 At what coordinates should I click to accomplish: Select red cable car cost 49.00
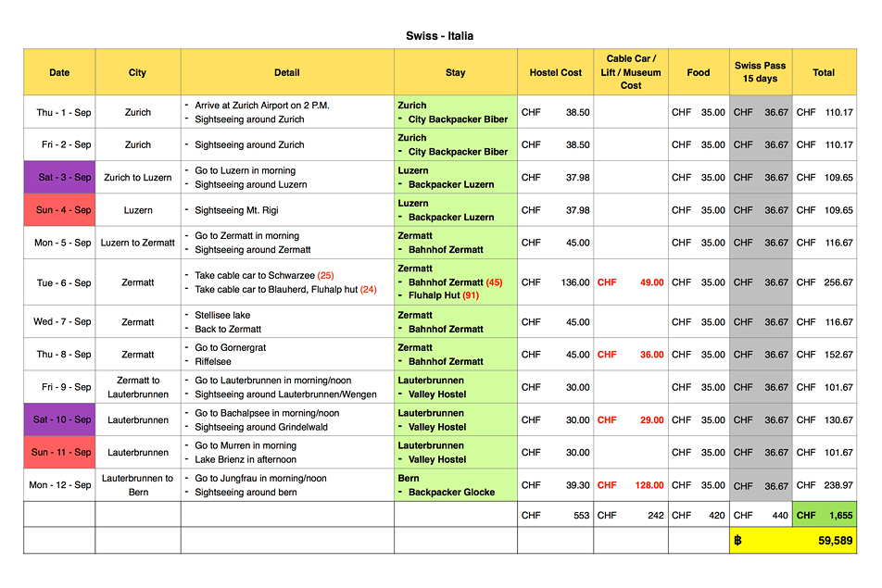[x=631, y=282]
